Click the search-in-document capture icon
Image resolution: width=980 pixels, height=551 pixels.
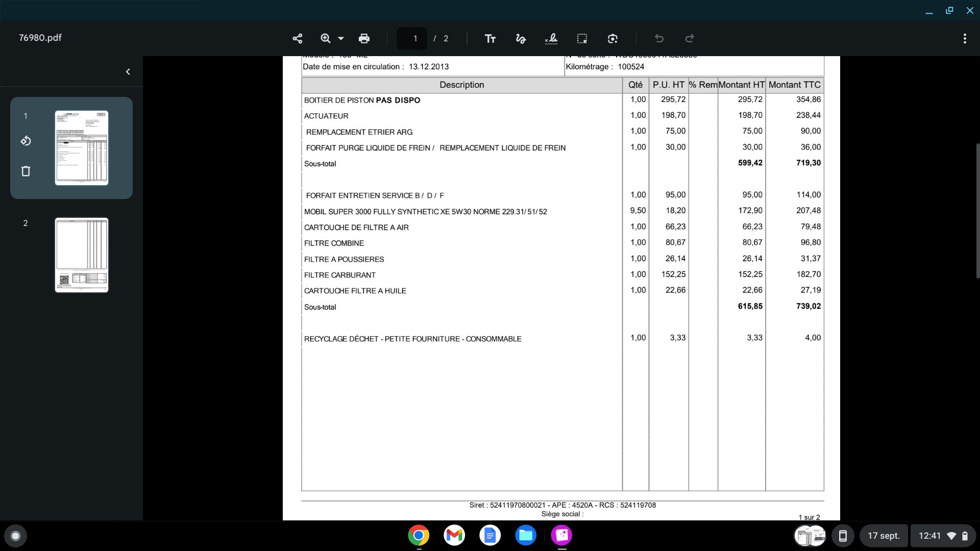(x=612, y=38)
